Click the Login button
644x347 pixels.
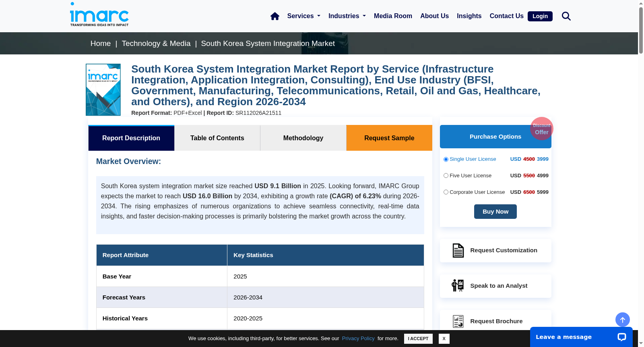(540, 16)
